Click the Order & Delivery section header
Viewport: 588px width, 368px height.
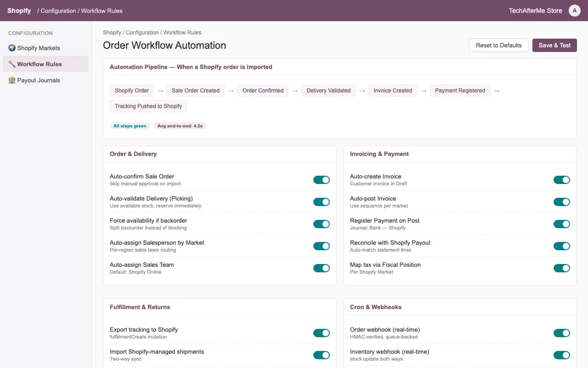(133, 154)
